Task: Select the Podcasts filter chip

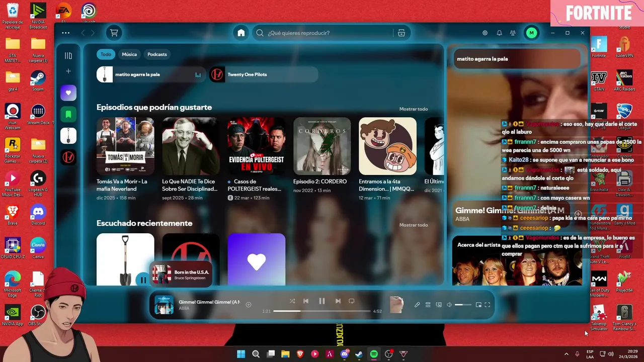Action: [x=157, y=54]
